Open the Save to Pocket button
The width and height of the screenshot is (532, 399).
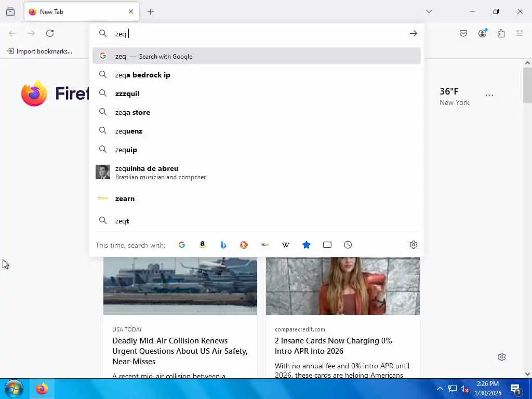(463, 33)
